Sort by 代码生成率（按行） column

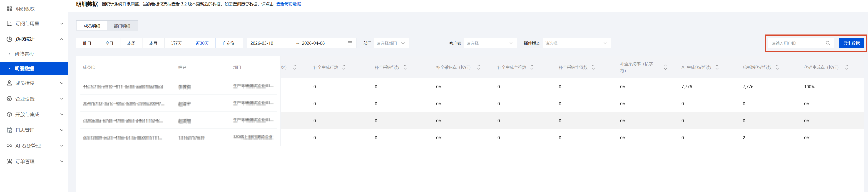846,67
